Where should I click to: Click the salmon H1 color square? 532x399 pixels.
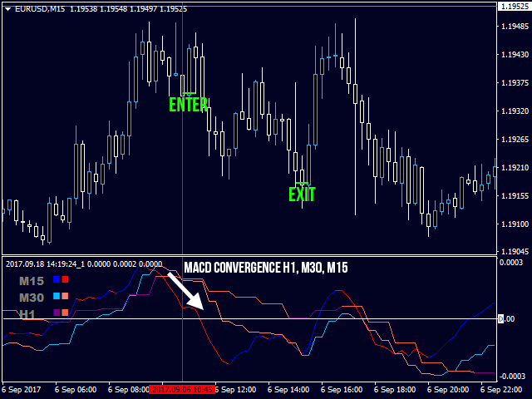(x=65, y=313)
